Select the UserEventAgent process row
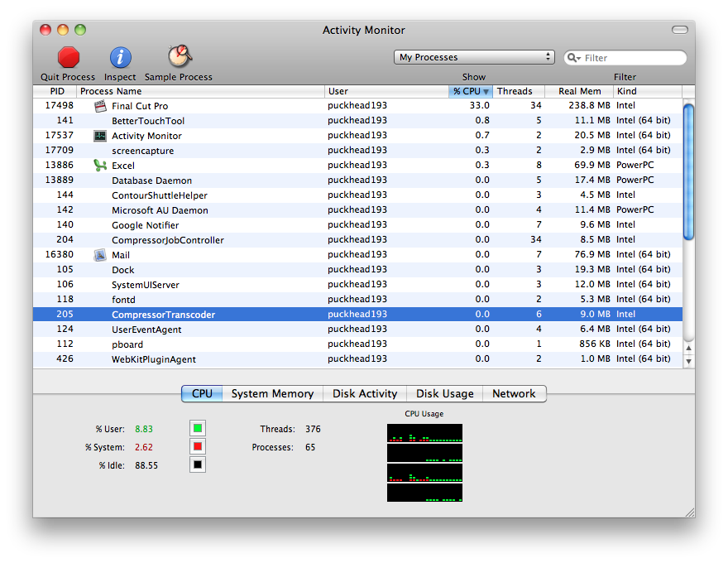The height and width of the screenshot is (563, 728). 357,329
